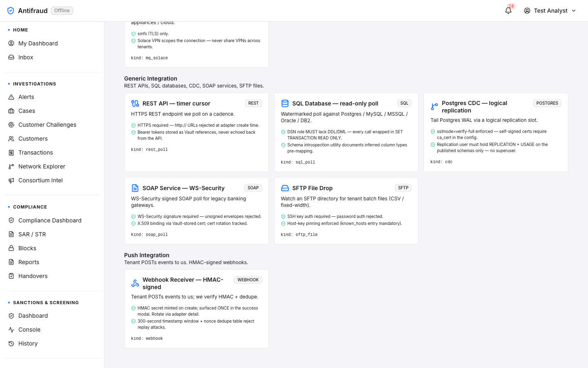Select the SFTP File Drop card title
Image resolution: width=588 pixels, height=368 pixels.
coord(312,188)
